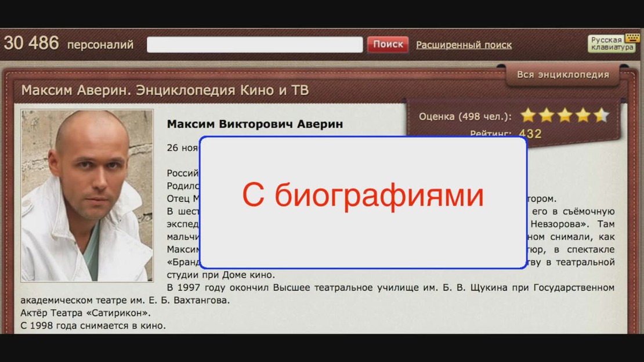Click the word персоналий beside the counter
644x362 pixels.
pos(100,45)
